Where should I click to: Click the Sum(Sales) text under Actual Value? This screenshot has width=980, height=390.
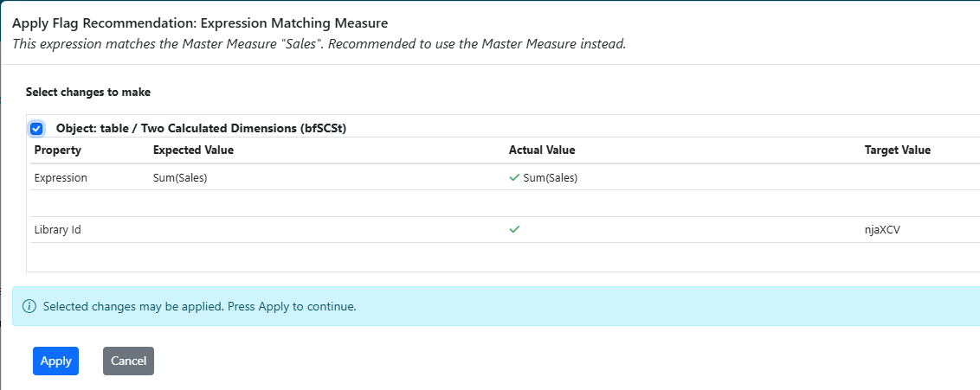(x=550, y=178)
